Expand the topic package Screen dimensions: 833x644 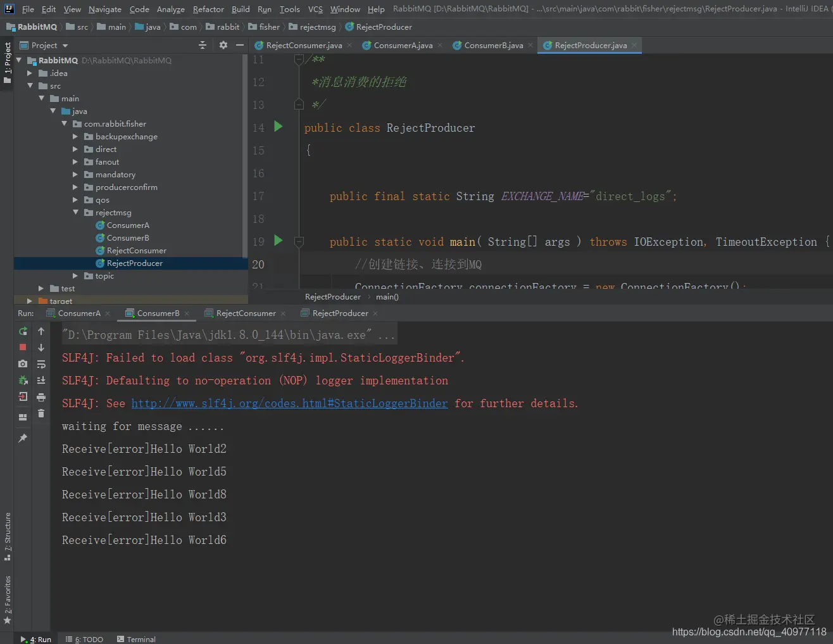tap(75, 275)
